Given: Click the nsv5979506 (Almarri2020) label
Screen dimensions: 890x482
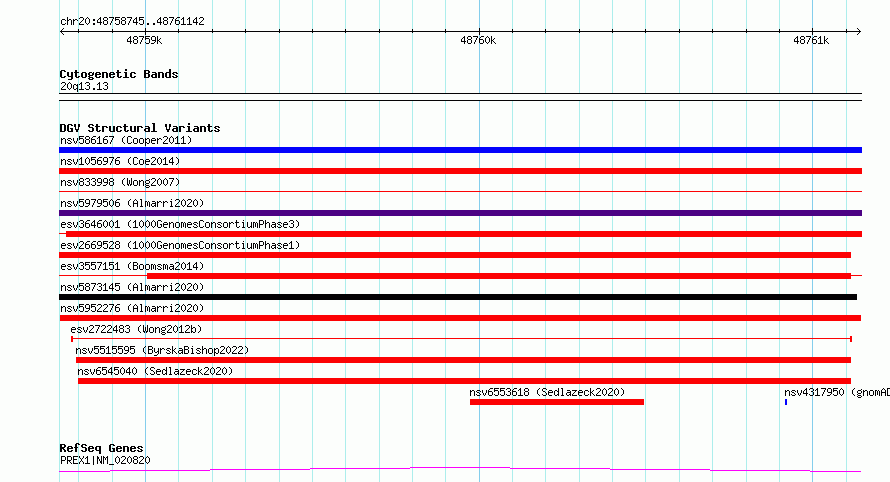Looking at the screenshot, I should click(132, 203).
